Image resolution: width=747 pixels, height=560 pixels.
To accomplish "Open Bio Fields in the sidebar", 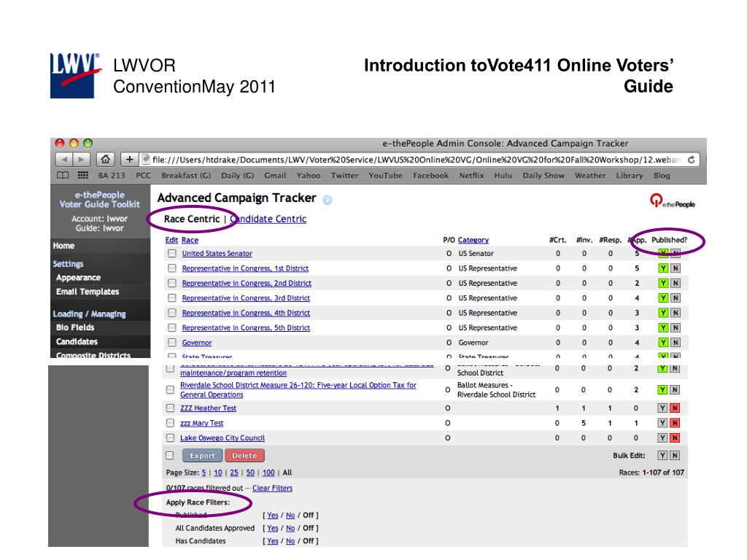I will (75, 327).
